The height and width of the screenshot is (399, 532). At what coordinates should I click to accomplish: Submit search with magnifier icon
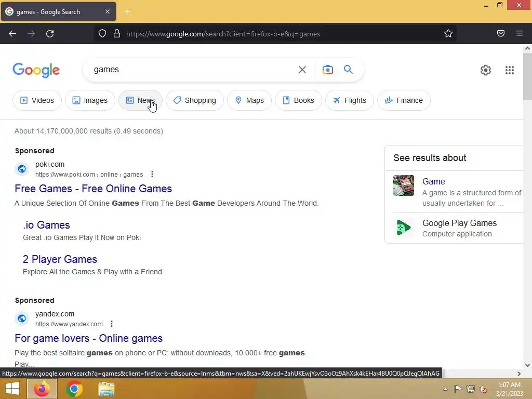348,70
